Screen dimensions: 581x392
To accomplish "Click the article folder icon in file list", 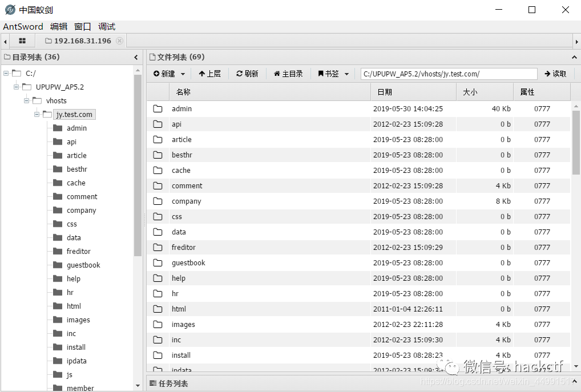I will pos(158,140).
